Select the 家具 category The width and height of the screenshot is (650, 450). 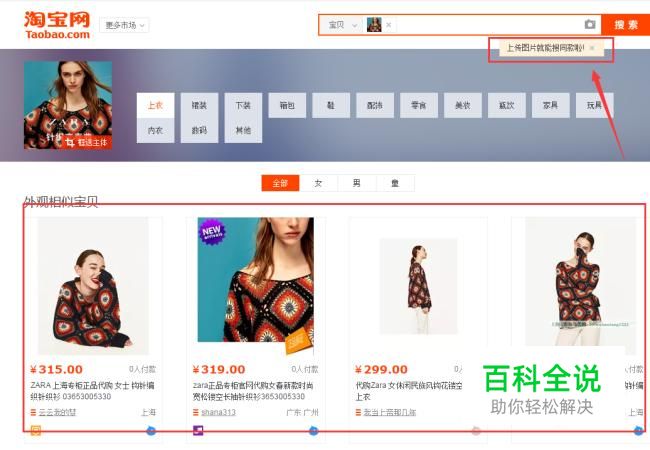(x=551, y=105)
